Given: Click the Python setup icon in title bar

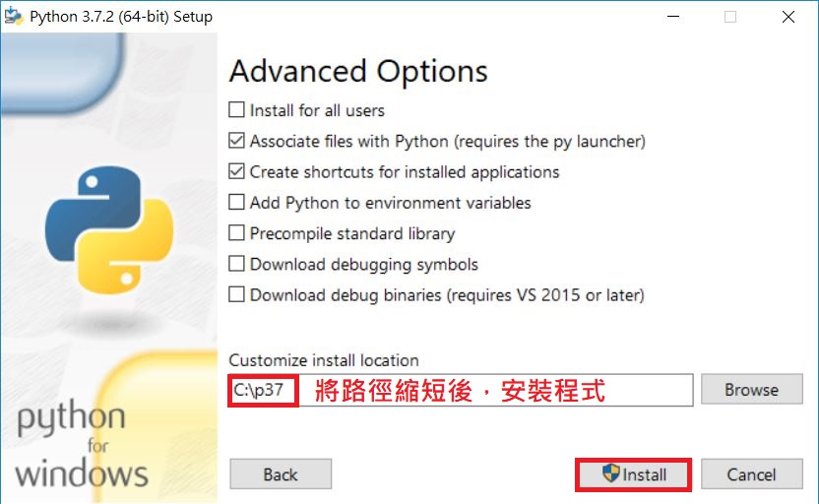Looking at the screenshot, I should click(x=14, y=17).
